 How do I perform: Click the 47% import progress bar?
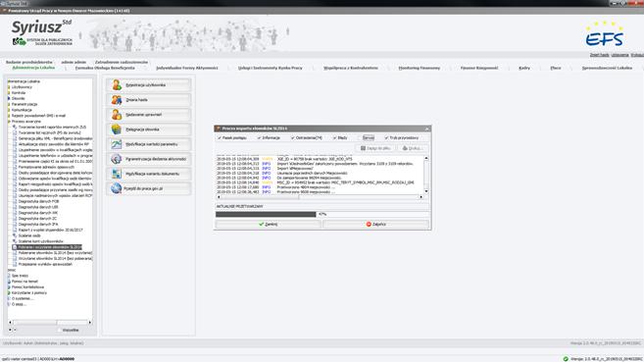[x=322, y=214]
